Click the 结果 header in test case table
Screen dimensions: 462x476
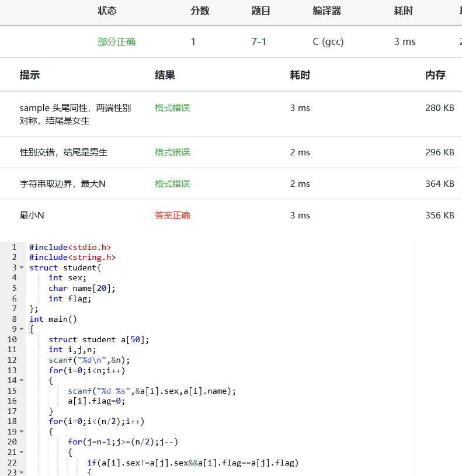165,75
